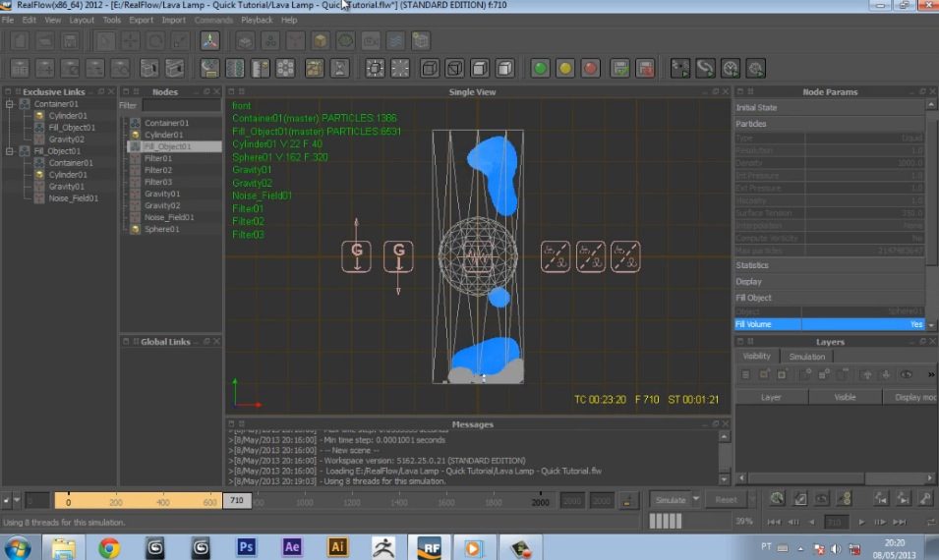
Task: Collapse the Fill_Object01 tree in Exclusive Links
Action: tap(10, 151)
